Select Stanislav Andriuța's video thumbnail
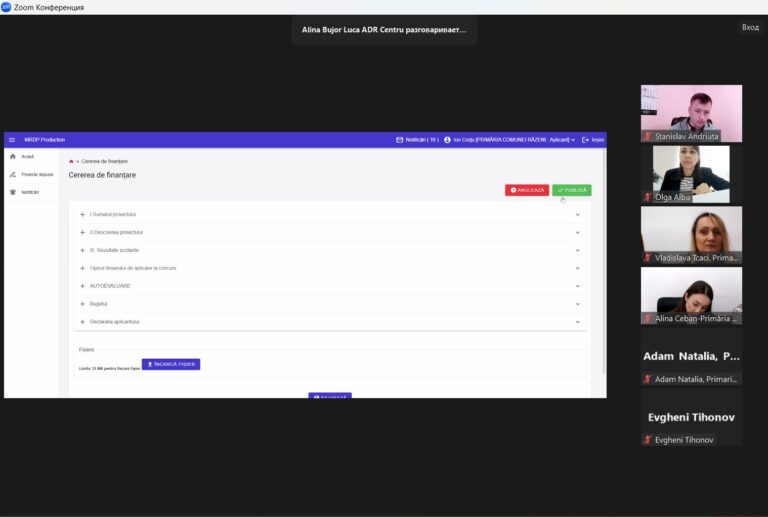This screenshot has width=768, height=517. [691, 114]
